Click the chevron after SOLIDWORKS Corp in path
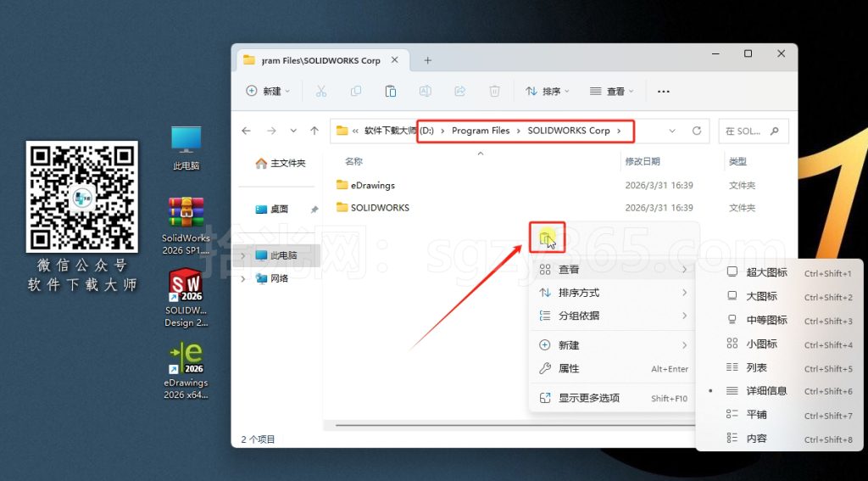The image size is (868, 481). 619,131
